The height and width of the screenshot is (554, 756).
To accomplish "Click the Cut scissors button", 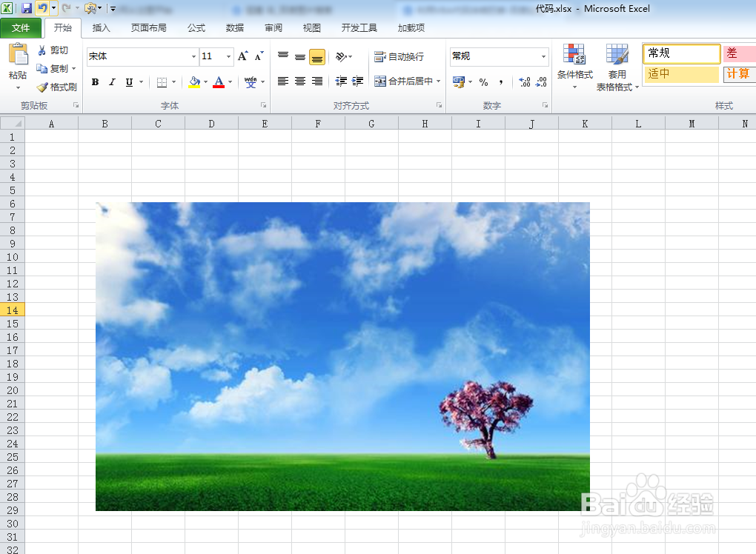I will (53, 50).
